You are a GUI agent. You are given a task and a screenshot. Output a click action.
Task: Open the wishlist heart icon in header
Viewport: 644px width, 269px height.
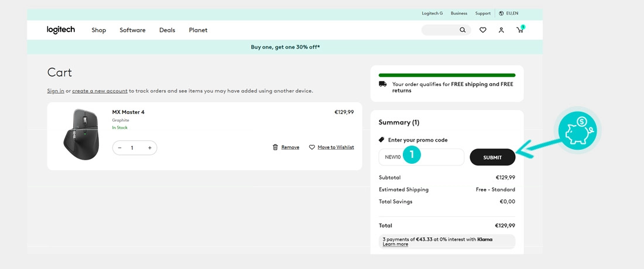(483, 30)
